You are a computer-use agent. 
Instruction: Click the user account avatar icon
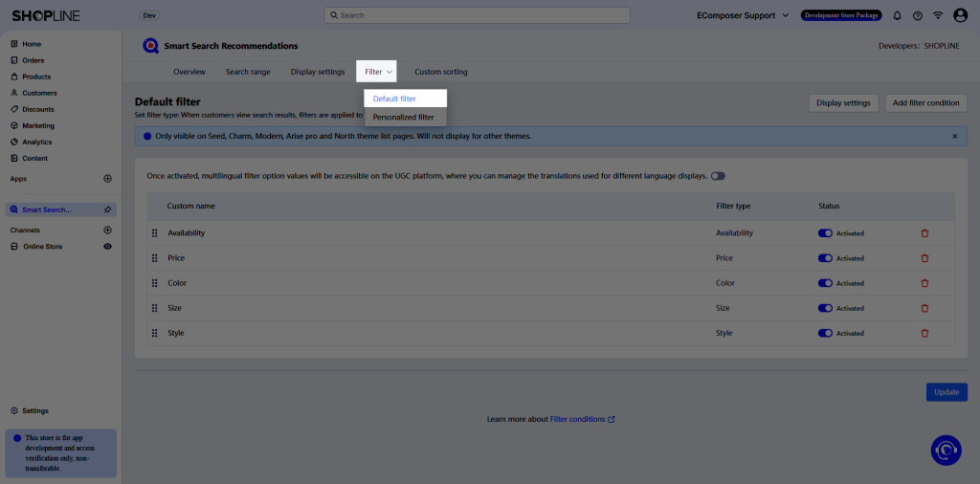pos(960,15)
